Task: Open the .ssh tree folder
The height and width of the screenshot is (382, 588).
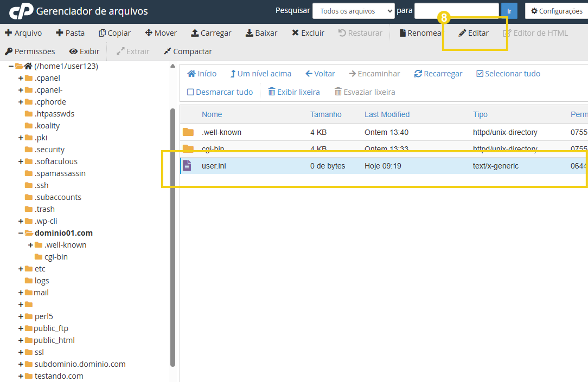Action: 42,185
